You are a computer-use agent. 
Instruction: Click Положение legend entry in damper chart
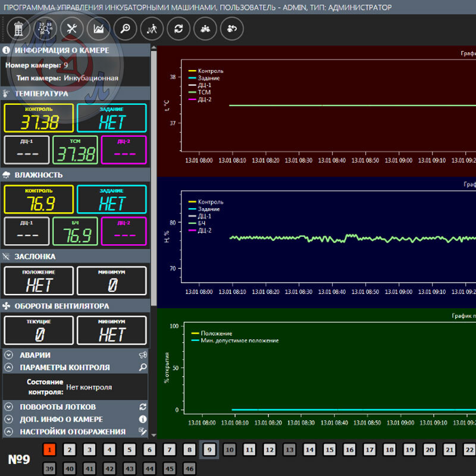pyautogui.click(x=212, y=333)
